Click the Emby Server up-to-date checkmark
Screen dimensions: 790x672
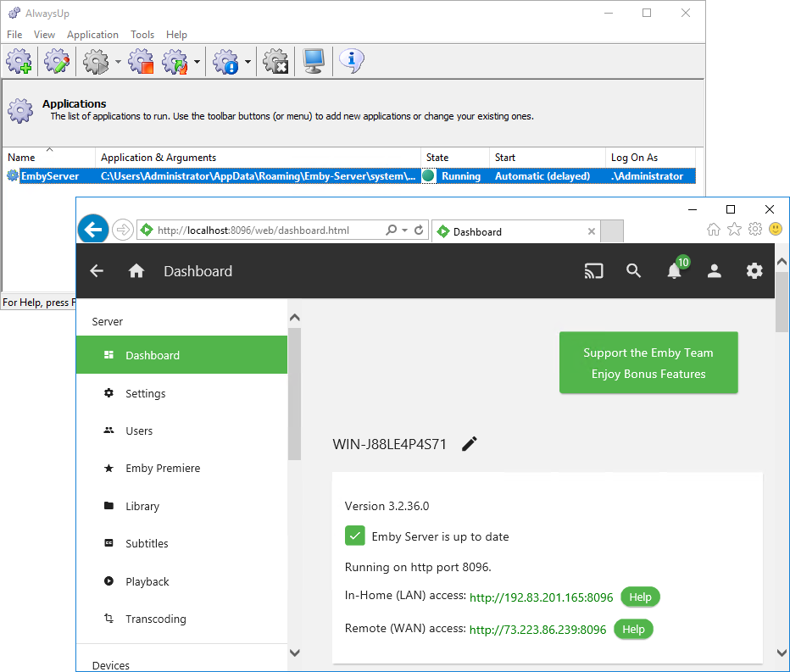(355, 536)
